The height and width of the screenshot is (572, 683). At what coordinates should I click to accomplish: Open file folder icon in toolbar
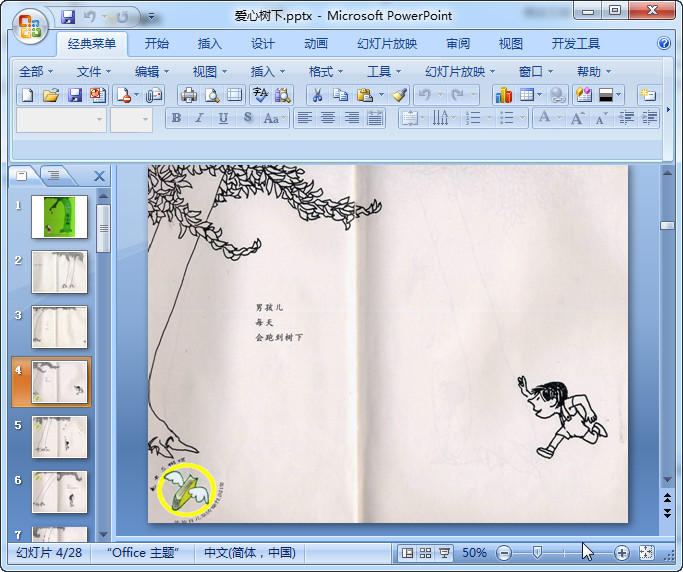click(51, 95)
